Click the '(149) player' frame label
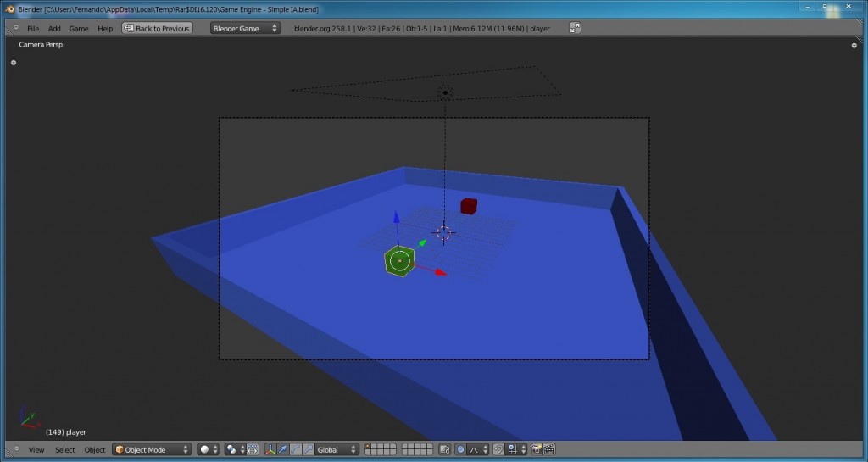Viewport: 868px width, 462px height. 66,432
